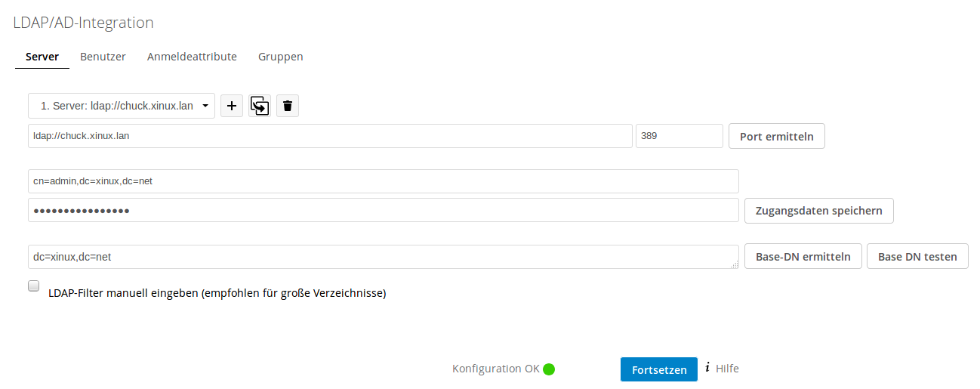Copy the current server configuration
Viewport: 980px width, 389px height.
tap(260, 106)
